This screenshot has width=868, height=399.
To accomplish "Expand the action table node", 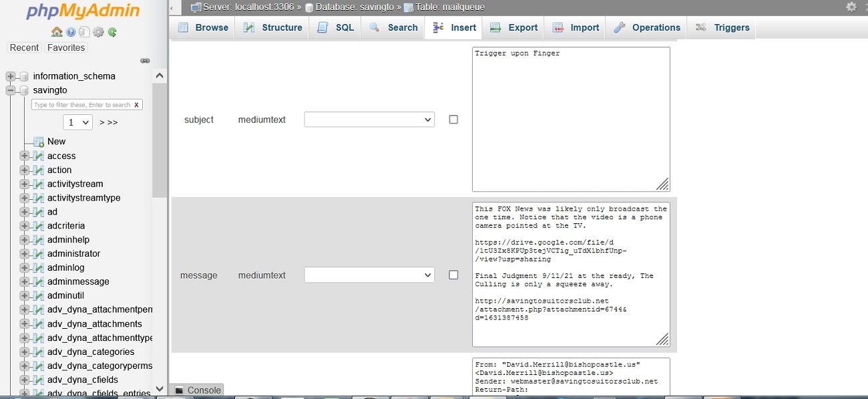I will (x=25, y=170).
